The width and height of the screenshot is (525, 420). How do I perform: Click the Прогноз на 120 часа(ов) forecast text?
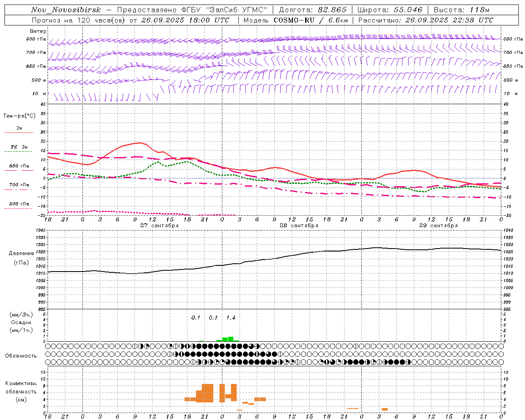[x=79, y=20]
